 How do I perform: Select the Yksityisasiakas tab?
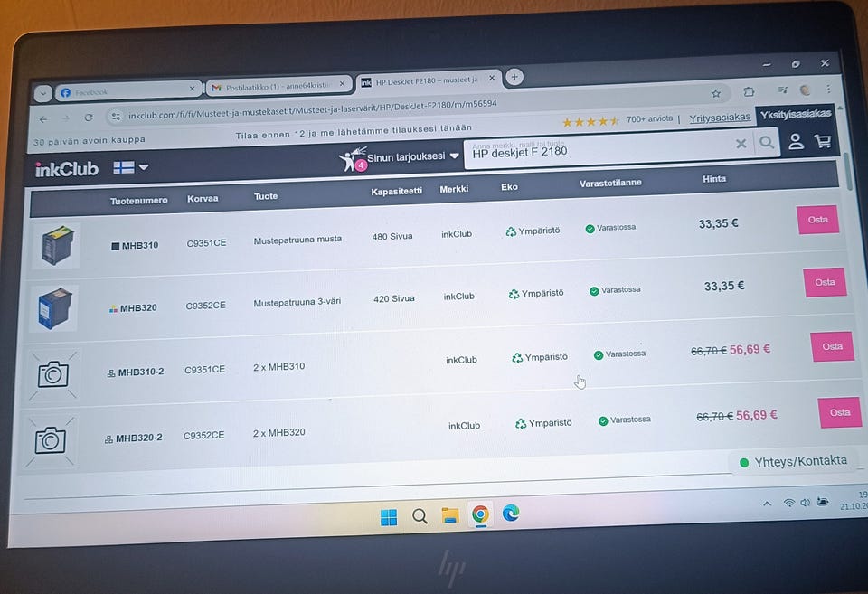click(x=796, y=115)
